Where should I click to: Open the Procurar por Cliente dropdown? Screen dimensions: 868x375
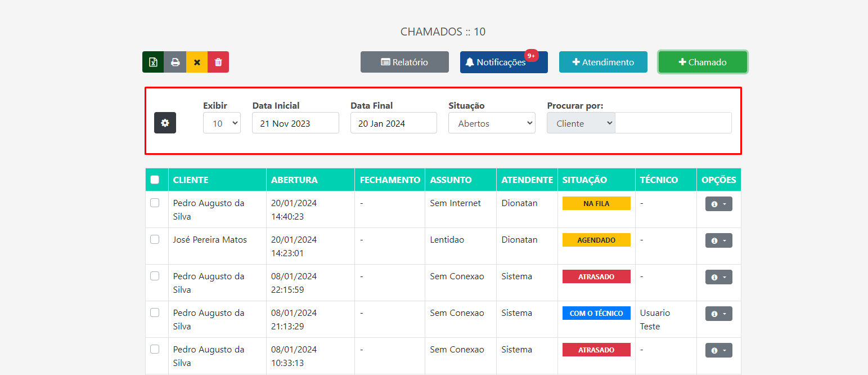pos(581,123)
